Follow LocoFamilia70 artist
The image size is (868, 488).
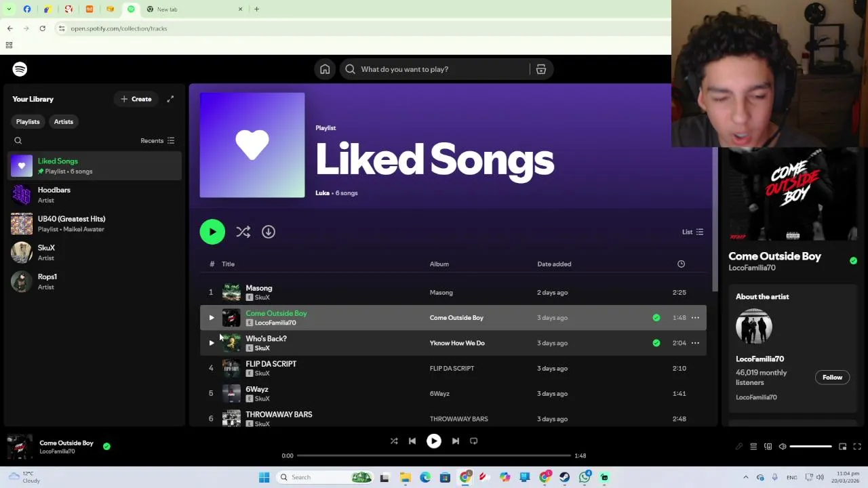[832, 378]
